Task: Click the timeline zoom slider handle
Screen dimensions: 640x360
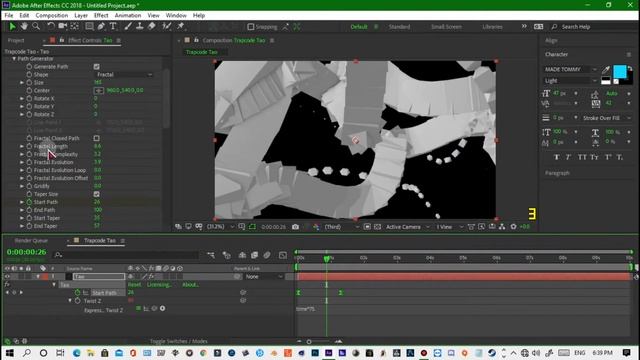Action: pos(309,342)
